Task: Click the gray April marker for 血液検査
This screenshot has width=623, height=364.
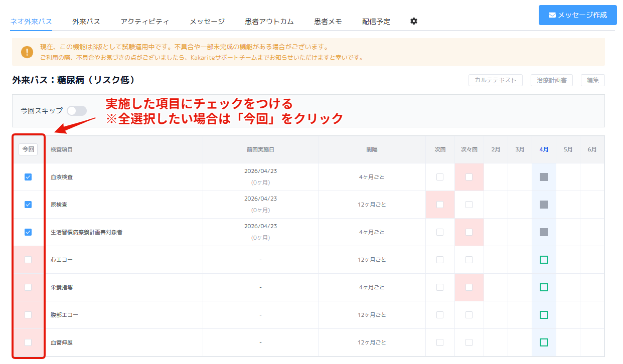Action: click(x=544, y=177)
